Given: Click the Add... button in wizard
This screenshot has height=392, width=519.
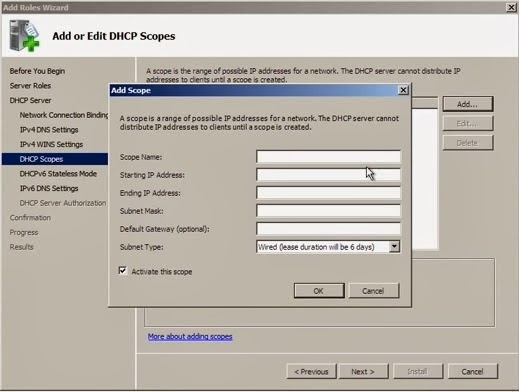Looking at the screenshot, I should point(468,104).
